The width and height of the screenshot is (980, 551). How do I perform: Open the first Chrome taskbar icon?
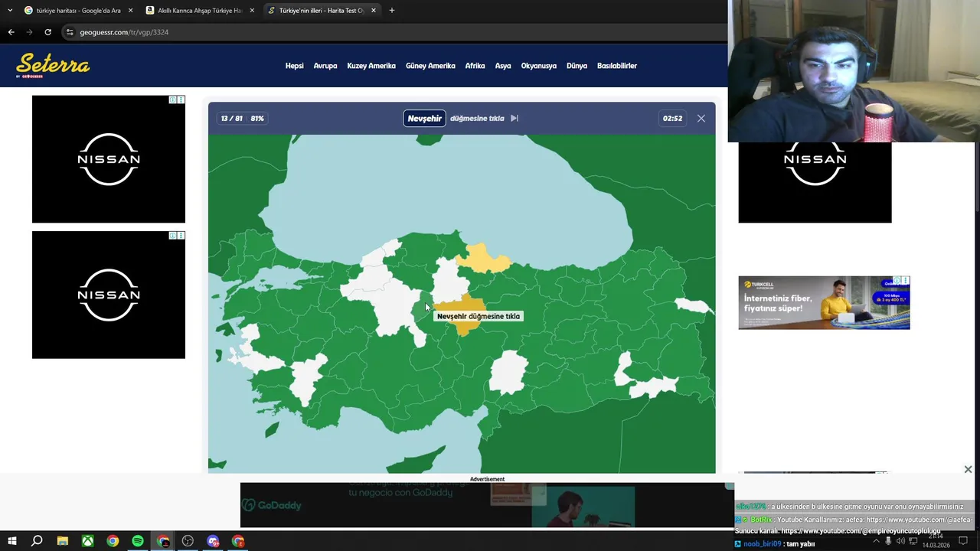click(x=113, y=542)
